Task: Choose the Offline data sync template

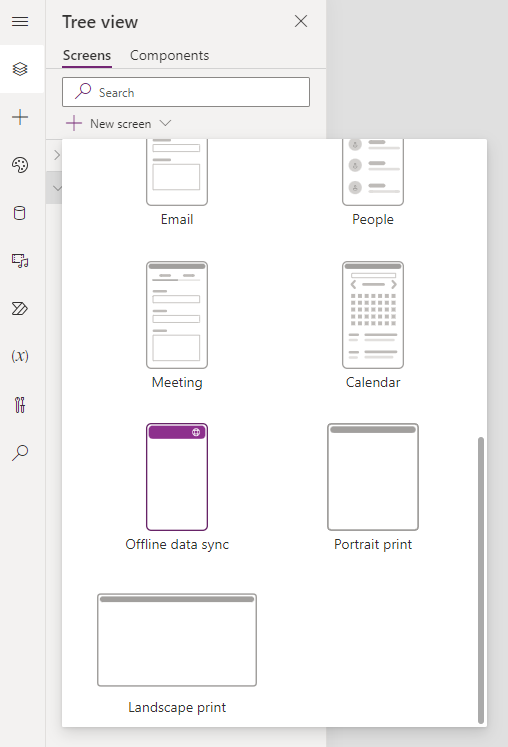Action: click(x=177, y=487)
